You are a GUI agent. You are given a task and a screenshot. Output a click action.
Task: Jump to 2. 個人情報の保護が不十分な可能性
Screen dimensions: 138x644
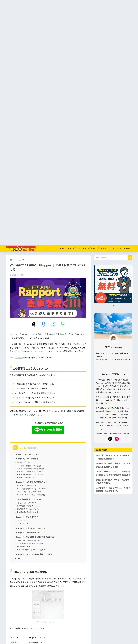point(32,469)
